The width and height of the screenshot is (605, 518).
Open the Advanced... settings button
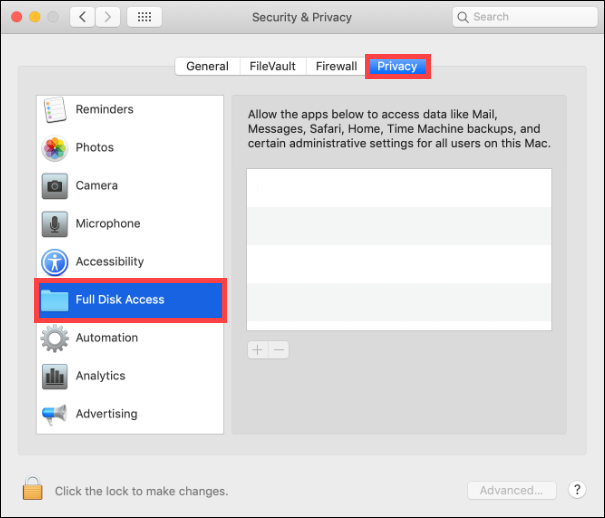pos(512,490)
